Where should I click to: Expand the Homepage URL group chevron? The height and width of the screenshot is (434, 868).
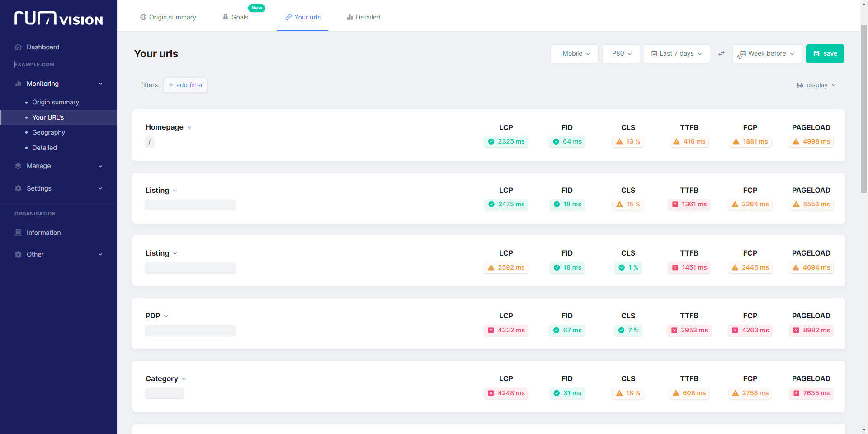point(189,127)
